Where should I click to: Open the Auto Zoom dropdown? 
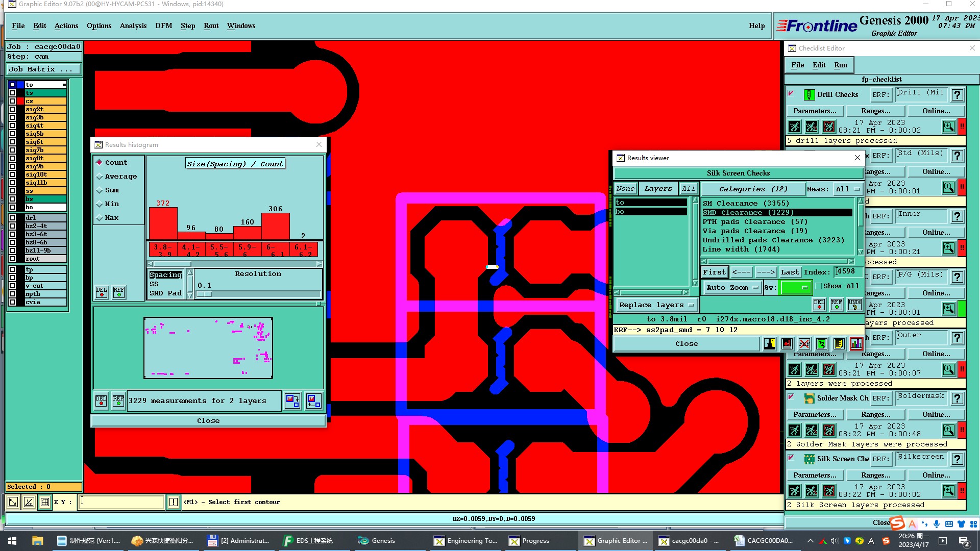732,288
